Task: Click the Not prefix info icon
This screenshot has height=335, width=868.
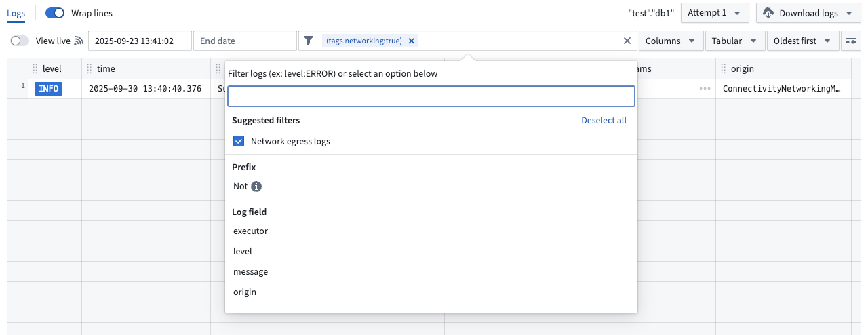Action: point(256,186)
